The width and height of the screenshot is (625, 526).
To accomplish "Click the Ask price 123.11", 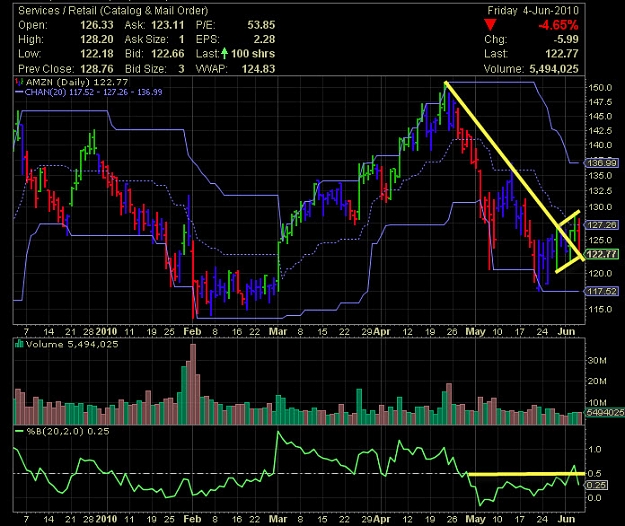I will [168, 25].
